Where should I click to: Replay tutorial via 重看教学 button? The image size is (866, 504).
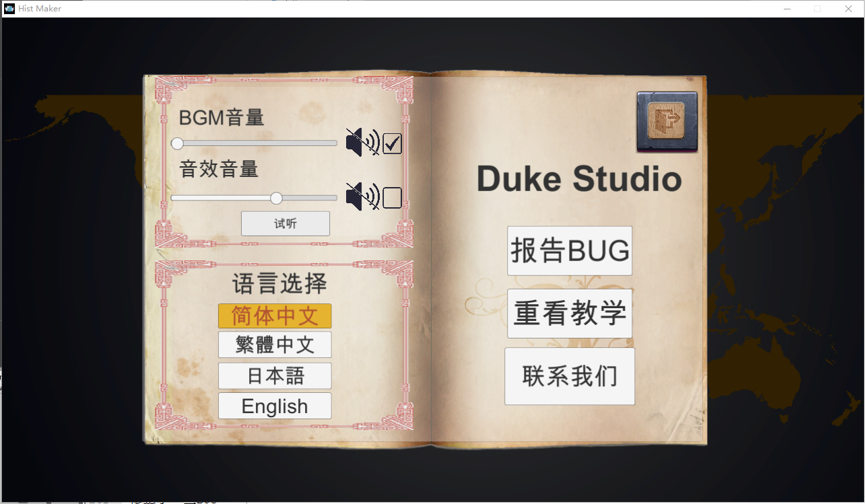tap(570, 314)
